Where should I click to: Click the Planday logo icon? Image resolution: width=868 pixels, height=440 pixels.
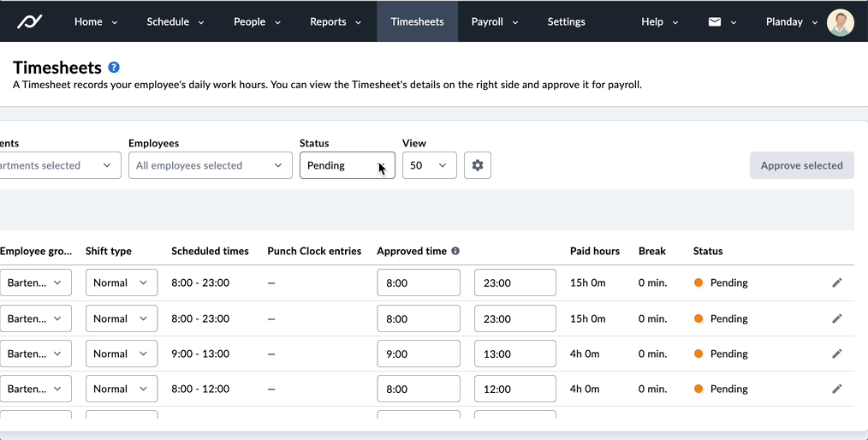point(29,21)
